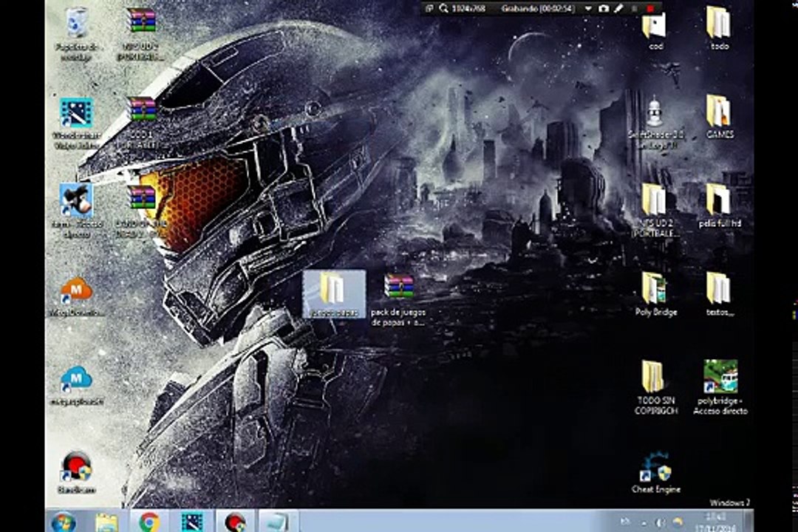798x532 pixels.
Task: Launch the Wondershare Video Editor shortcut
Action: [77, 123]
